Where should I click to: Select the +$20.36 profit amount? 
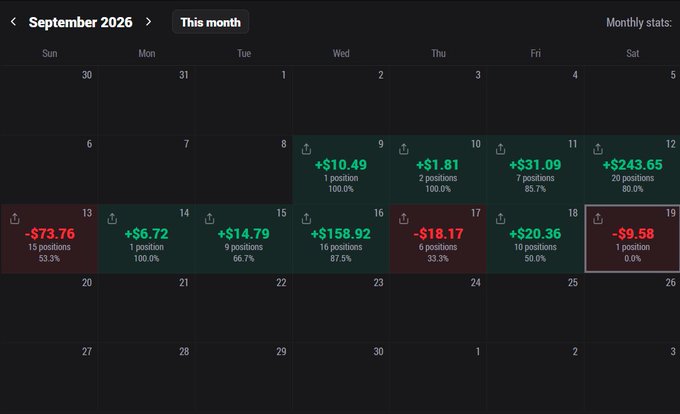point(535,234)
